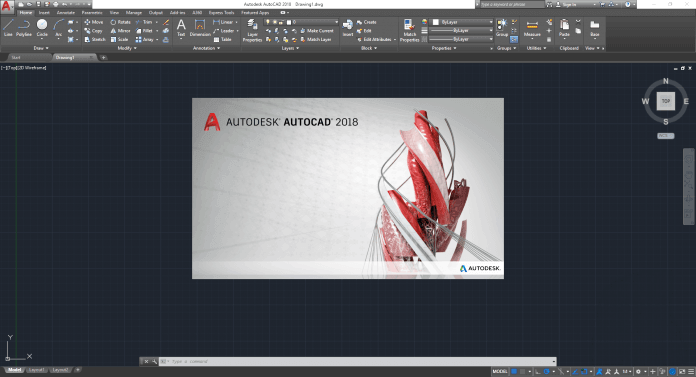Open the Manage ribbon tab

[x=133, y=12]
